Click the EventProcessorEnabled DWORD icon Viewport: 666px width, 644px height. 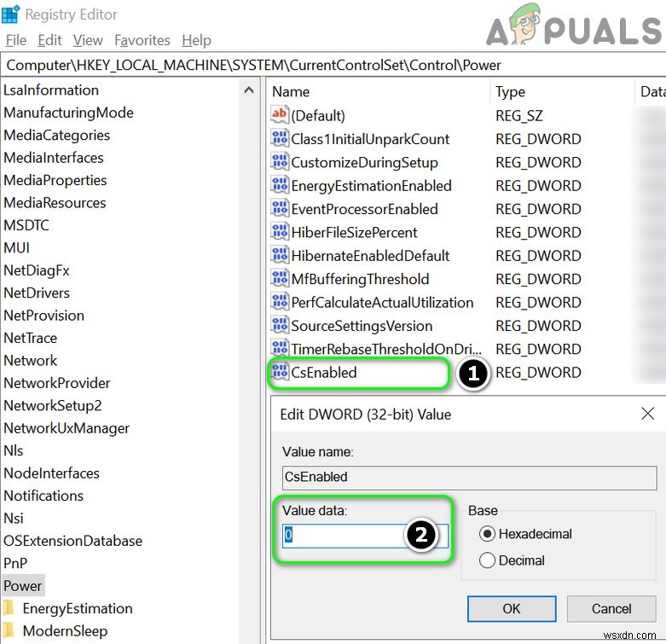click(x=280, y=209)
